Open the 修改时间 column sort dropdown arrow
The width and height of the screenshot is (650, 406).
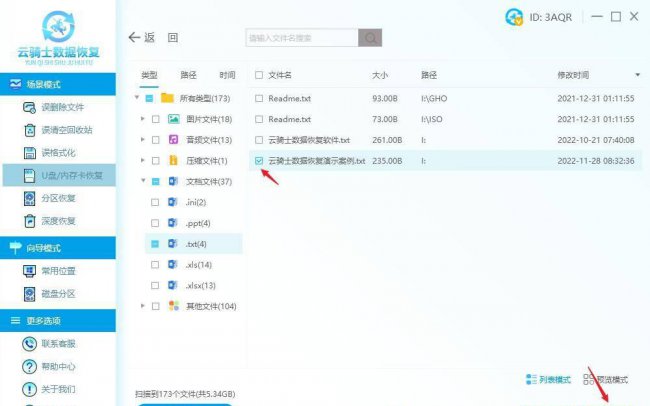pos(638,75)
